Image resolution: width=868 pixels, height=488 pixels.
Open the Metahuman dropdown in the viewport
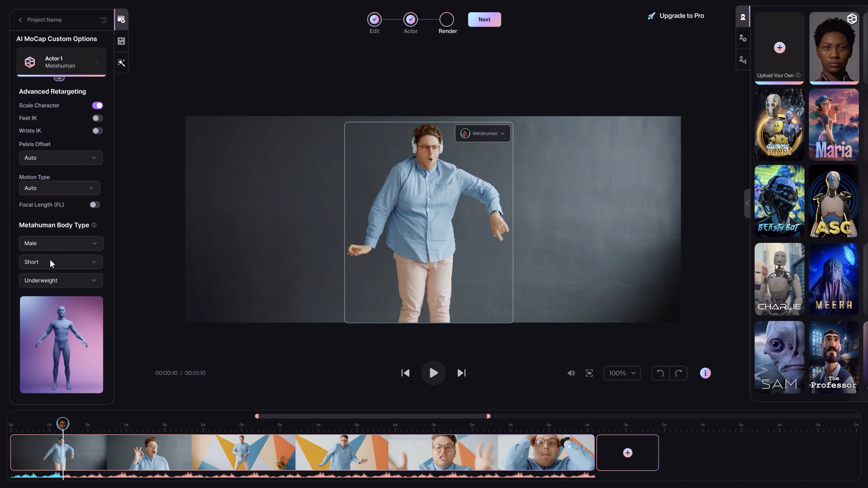pos(483,133)
